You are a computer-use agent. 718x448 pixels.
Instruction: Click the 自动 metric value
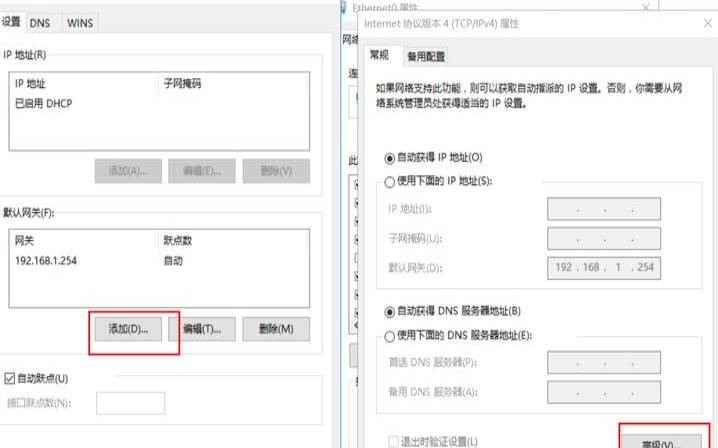point(173,261)
